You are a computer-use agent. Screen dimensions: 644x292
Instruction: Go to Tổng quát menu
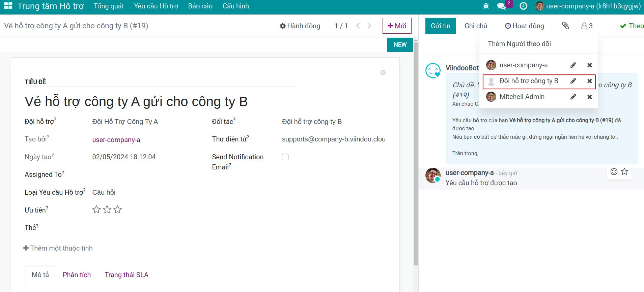point(109,6)
